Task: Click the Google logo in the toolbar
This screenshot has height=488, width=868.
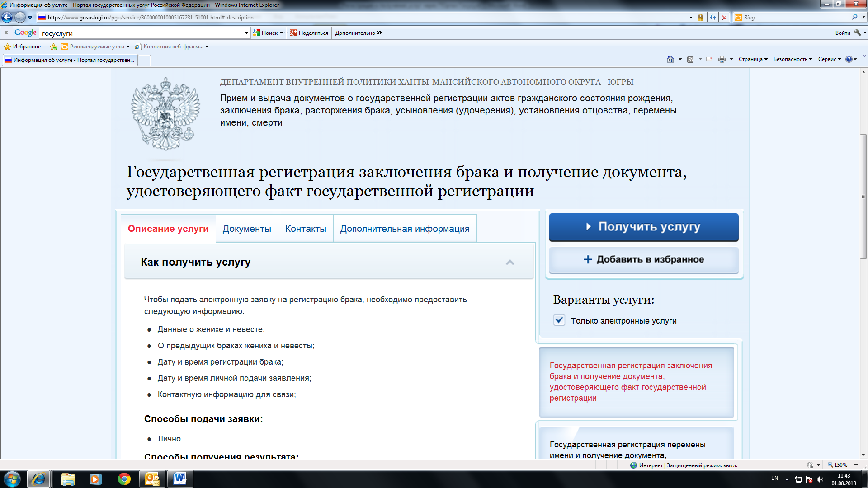Action: tap(25, 33)
